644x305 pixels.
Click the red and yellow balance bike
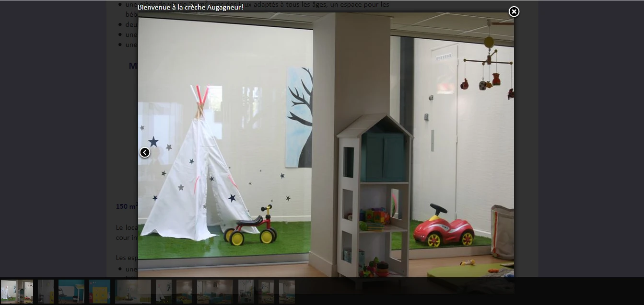[x=250, y=228]
